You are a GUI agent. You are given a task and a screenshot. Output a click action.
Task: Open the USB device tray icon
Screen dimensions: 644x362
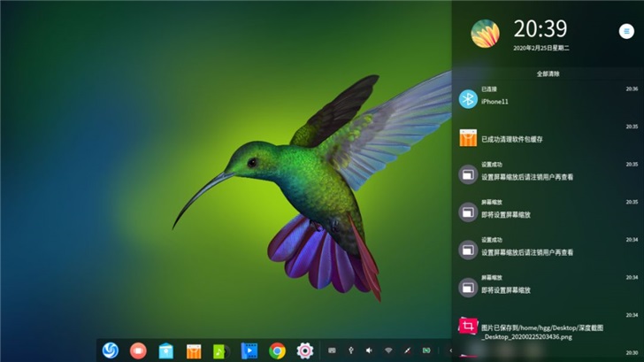350,350
